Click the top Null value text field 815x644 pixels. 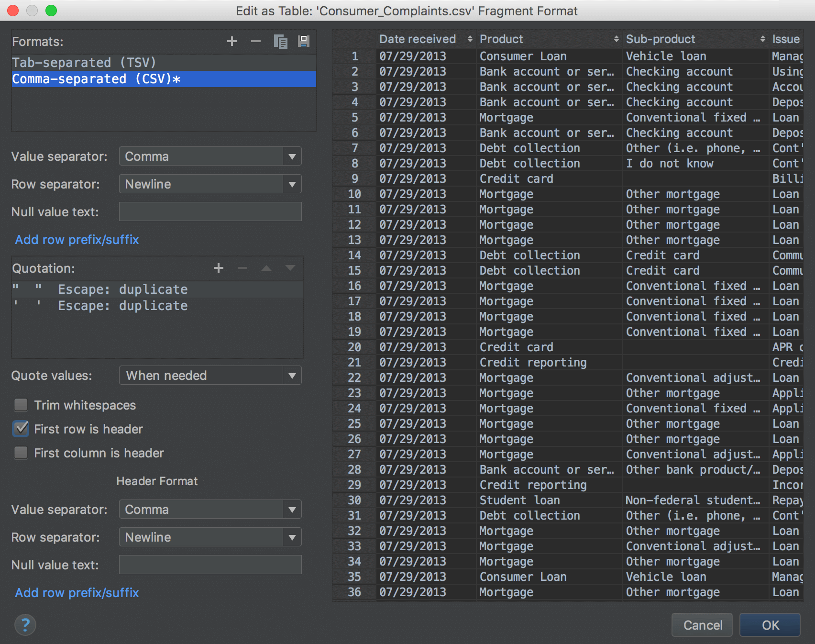210,212
